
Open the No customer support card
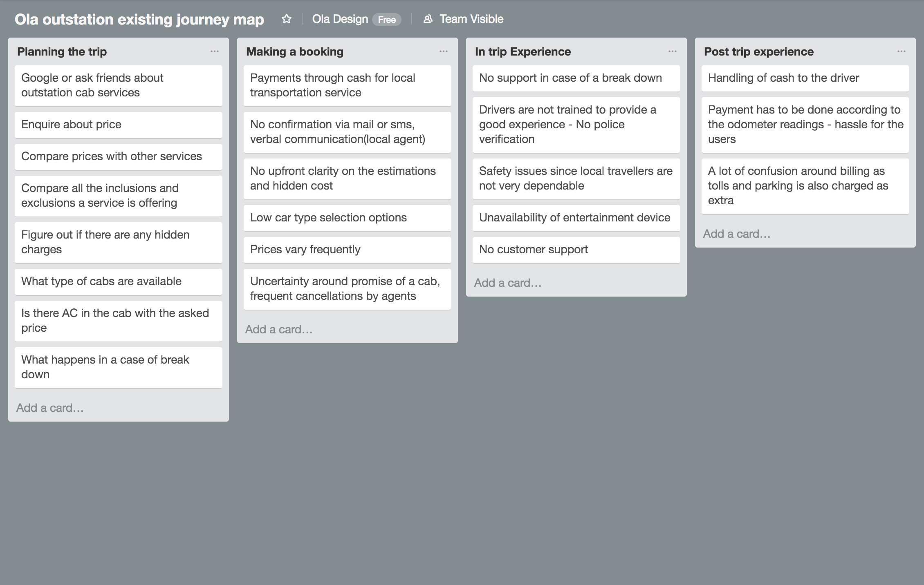pos(576,250)
